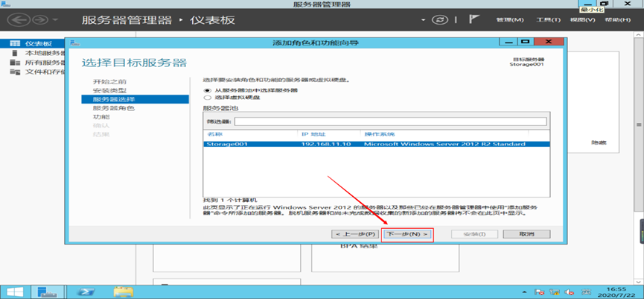Open the small dropdown arrow left of refresh

pos(424,20)
